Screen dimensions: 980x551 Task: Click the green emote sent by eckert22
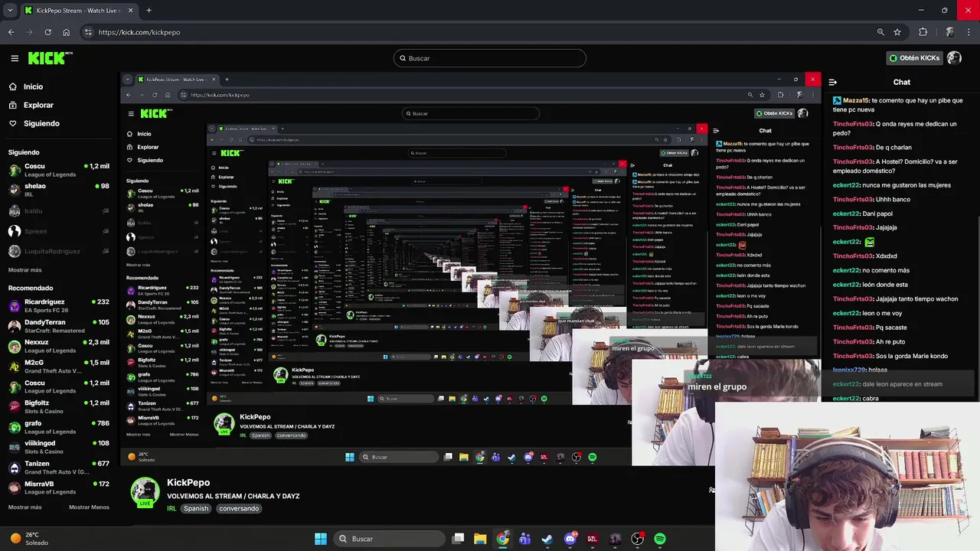(x=869, y=242)
